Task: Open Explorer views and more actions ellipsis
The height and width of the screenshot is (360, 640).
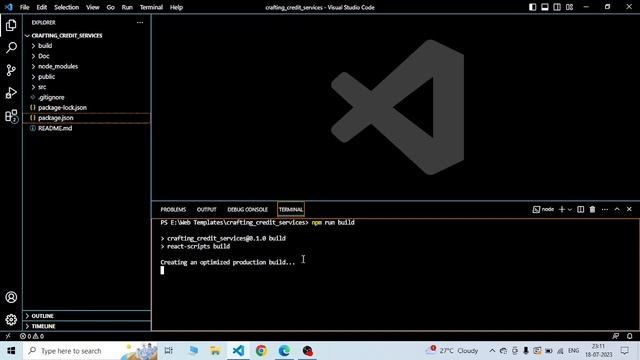Action: 140,23
